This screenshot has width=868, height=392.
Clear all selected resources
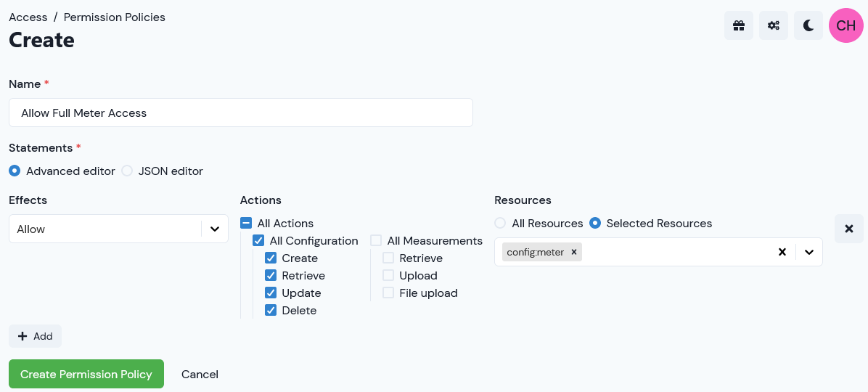[782, 252]
